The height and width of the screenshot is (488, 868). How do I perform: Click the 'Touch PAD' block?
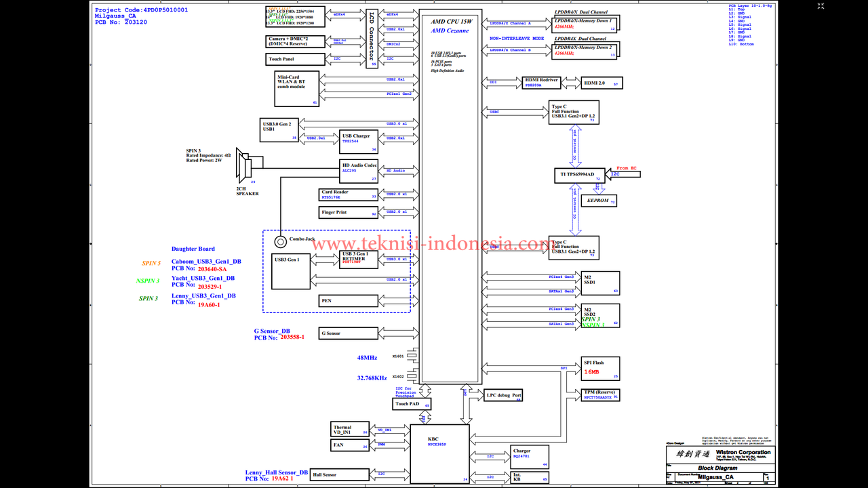click(412, 404)
